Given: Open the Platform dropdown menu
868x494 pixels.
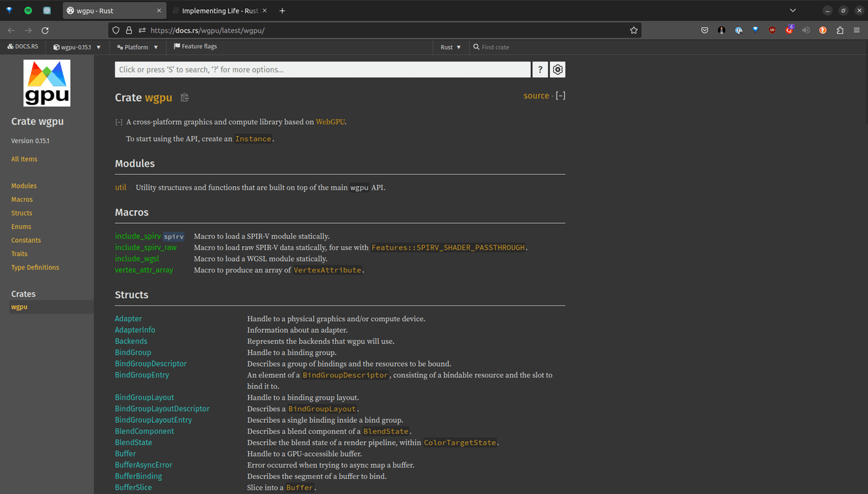Looking at the screenshot, I should (x=137, y=47).
